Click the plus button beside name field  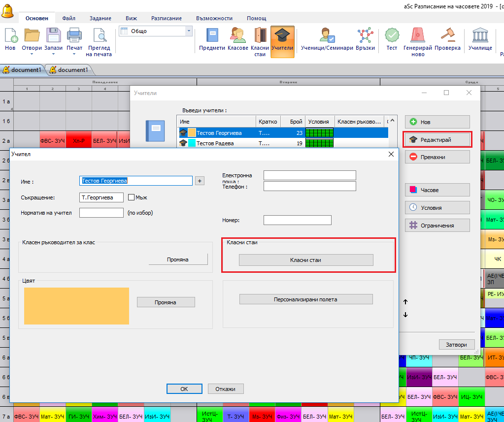pos(200,181)
